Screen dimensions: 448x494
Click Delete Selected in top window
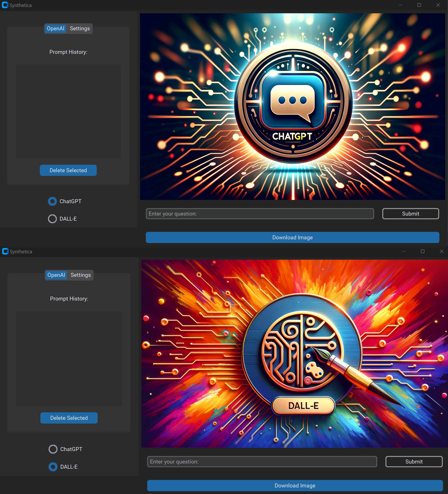pos(68,170)
